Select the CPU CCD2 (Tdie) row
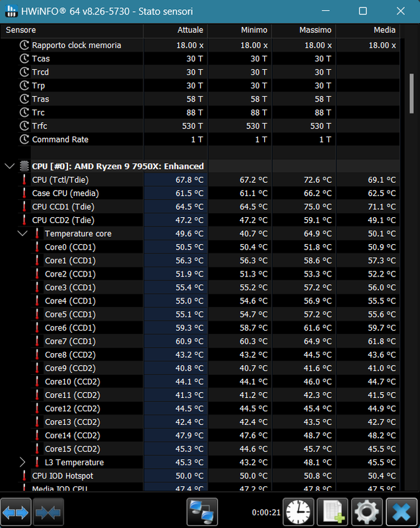This screenshot has width=420, height=528. click(x=209, y=220)
